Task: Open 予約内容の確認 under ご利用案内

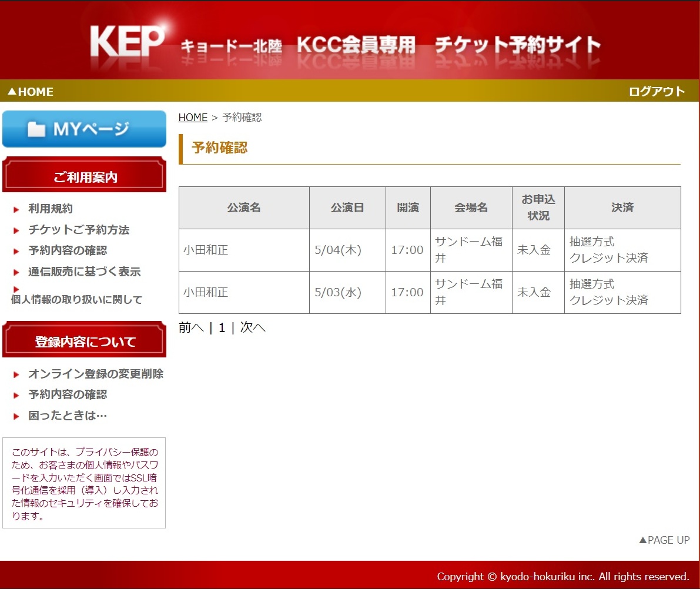Action: [x=68, y=250]
